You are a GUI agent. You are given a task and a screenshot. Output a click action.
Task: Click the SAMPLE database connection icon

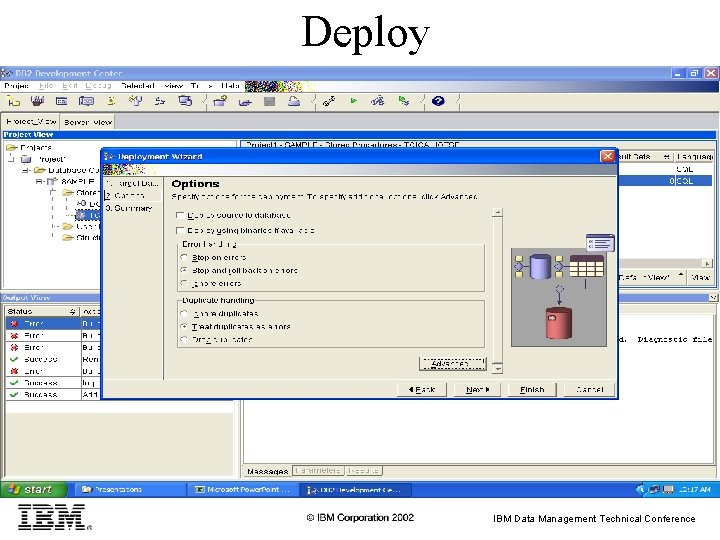tap(52, 181)
